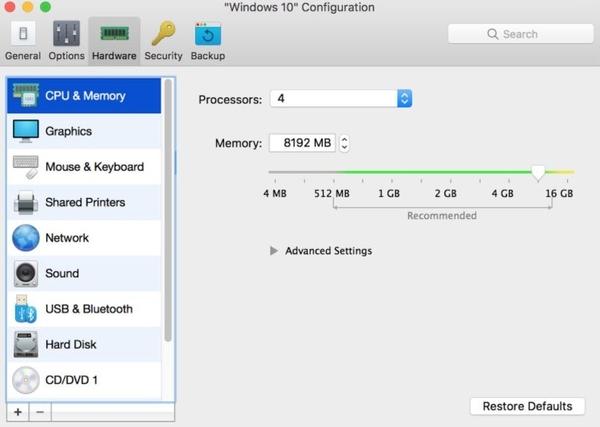
Task: Close the window with red button
Action: click(x=10, y=7)
